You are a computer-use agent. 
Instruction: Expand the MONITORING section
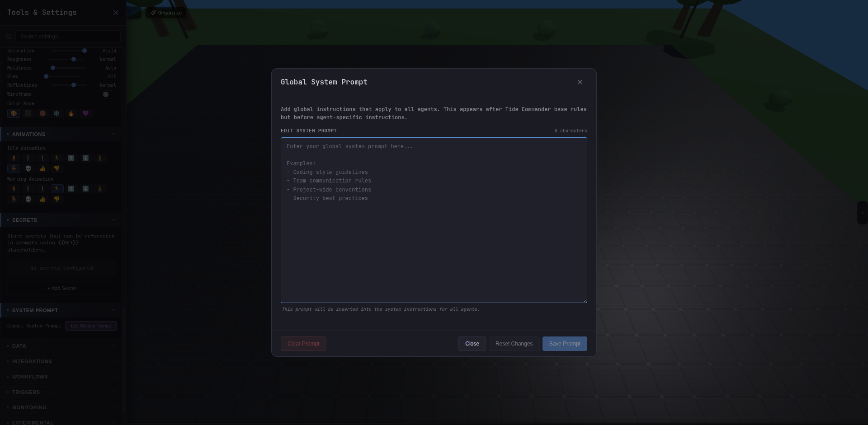[x=61, y=407]
